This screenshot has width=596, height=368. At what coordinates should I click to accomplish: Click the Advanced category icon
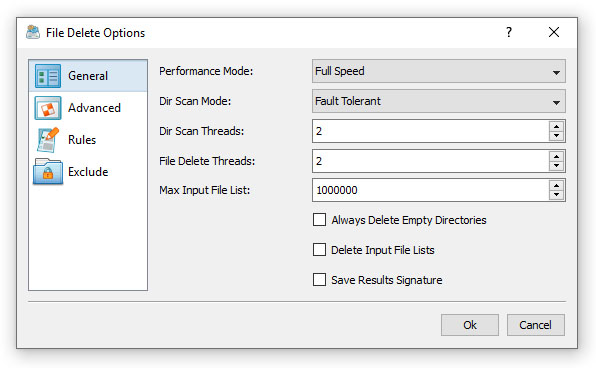(x=48, y=108)
